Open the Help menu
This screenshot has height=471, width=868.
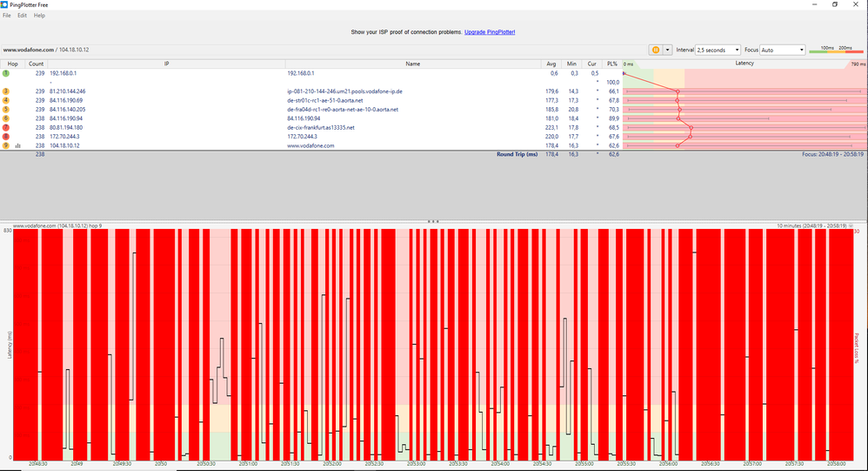coord(39,16)
